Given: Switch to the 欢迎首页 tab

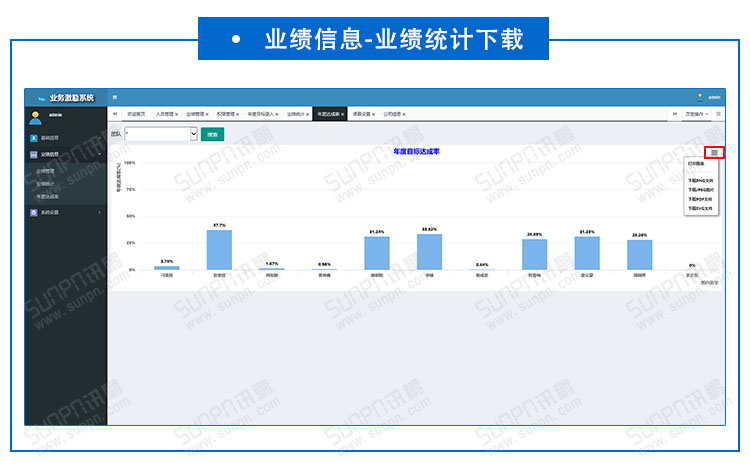Looking at the screenshot, I should click(x=135, y=114).
